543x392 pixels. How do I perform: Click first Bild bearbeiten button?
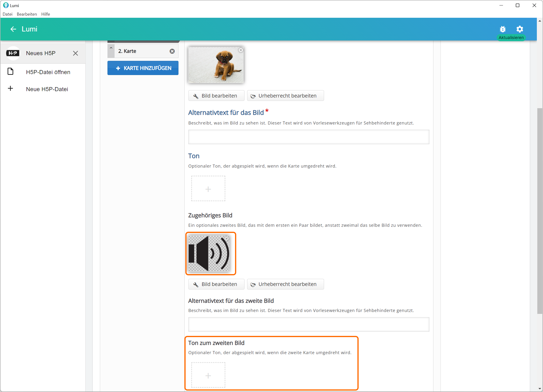216,96
